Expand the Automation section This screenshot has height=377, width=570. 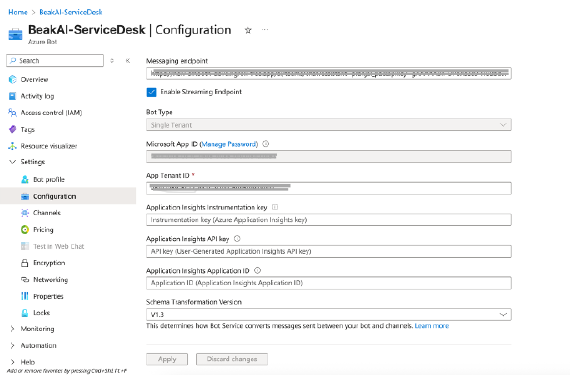pyautogui.click(x=12, y=345)
